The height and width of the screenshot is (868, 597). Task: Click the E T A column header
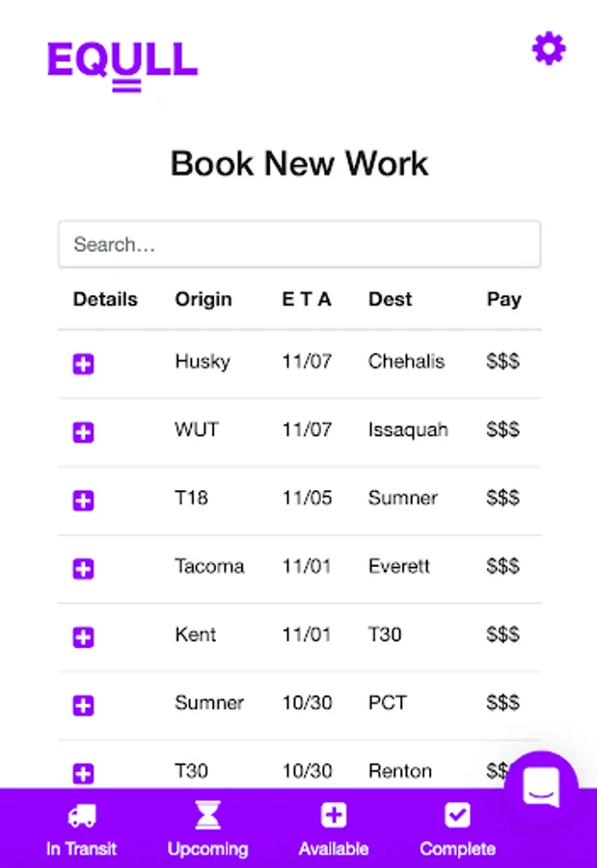tap(307, 299)
